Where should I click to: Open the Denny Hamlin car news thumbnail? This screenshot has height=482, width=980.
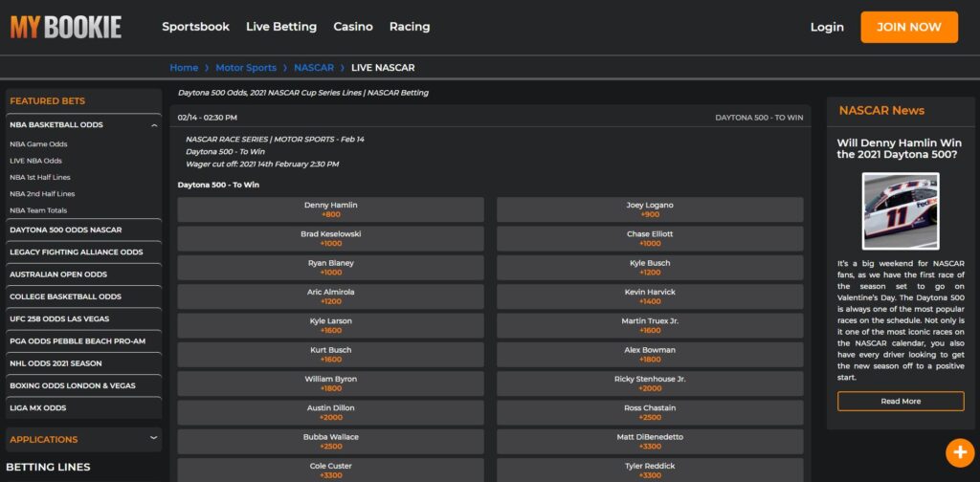pyautogui.click(x=900, y=210)
